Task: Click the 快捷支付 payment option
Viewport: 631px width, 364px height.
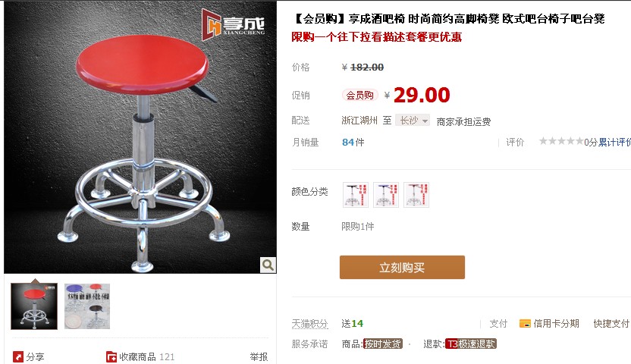Action: pyautogui.click(x=611, y=324)
